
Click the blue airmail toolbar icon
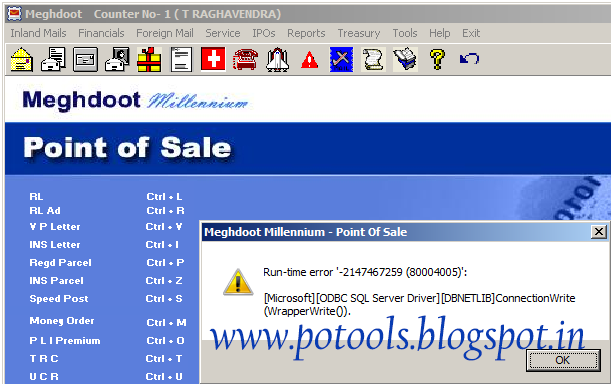click(341, 59)
